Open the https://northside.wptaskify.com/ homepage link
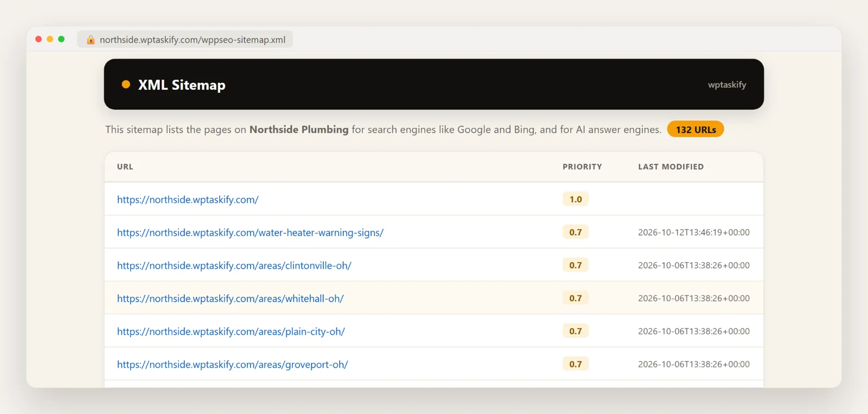868x414 pixels. (188, 199)
